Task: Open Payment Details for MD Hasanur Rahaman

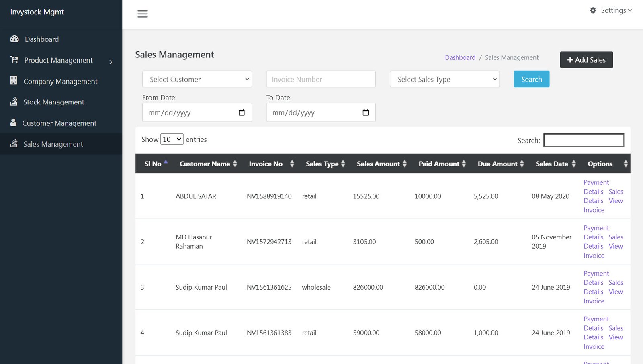Action: [x=596, y=232]
